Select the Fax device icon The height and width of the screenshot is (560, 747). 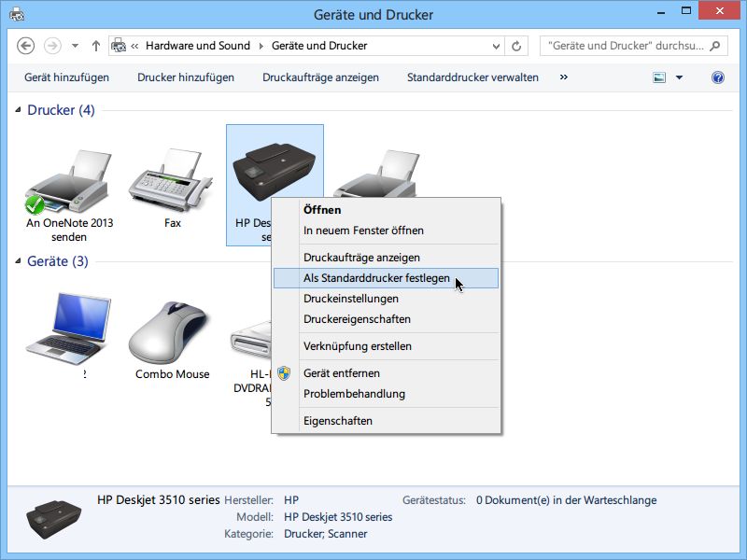(x=171, y=181)
